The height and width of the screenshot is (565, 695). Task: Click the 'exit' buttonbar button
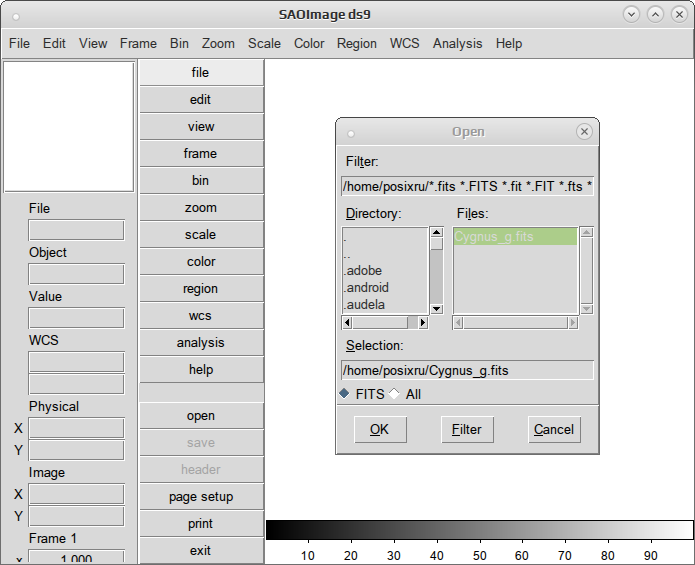click(202, 551)
